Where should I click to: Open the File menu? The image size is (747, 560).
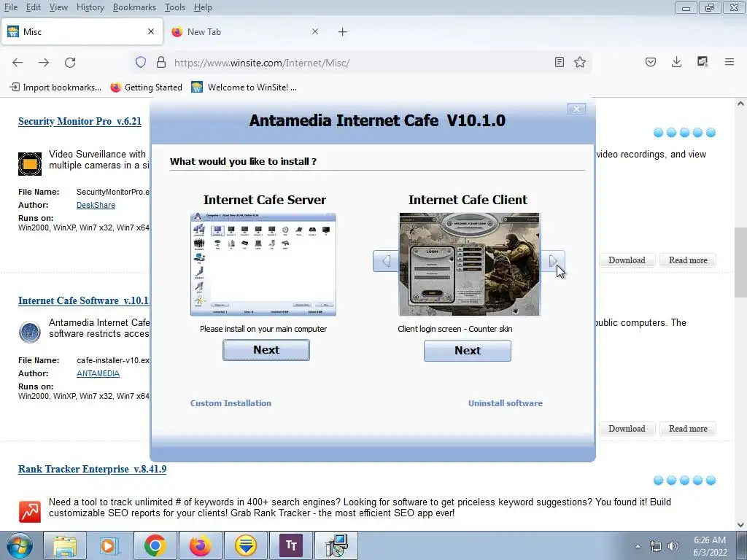(10, 7)
